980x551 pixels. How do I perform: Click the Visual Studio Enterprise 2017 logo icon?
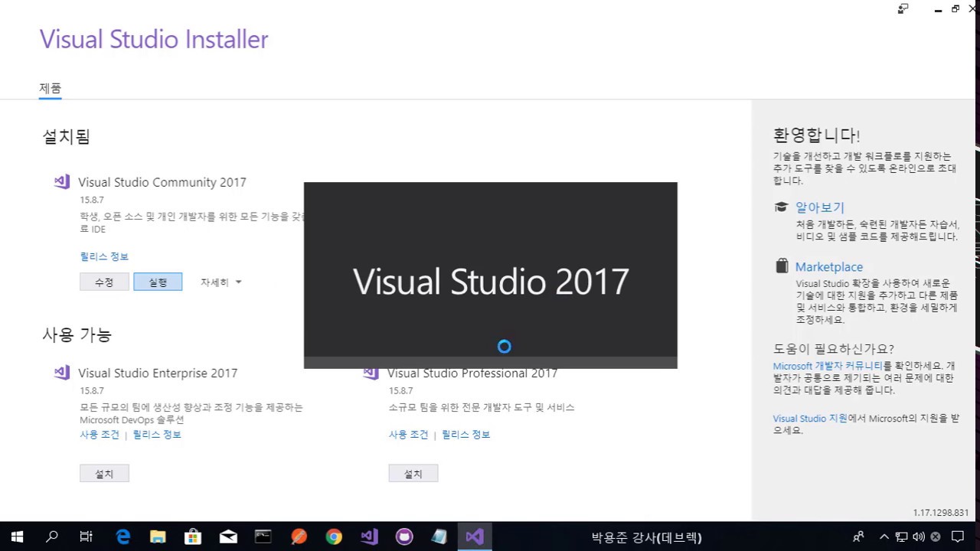(62, 373)
